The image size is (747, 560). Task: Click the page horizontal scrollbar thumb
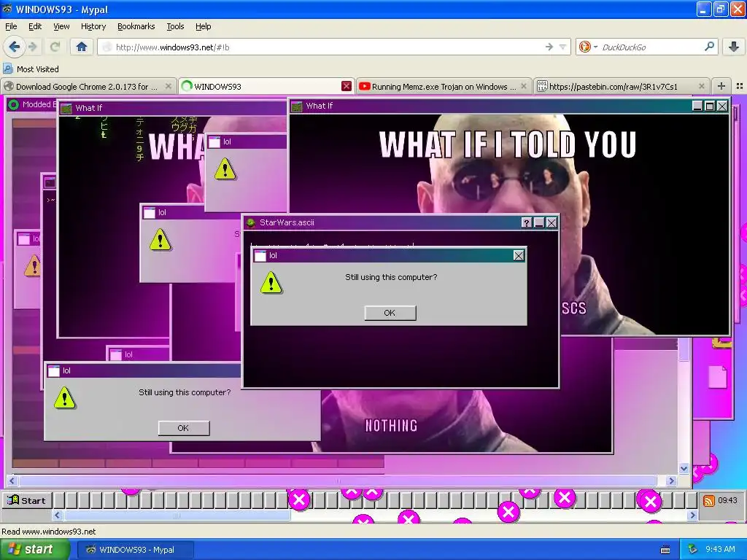pyautogui.click(x=338, y=481)
